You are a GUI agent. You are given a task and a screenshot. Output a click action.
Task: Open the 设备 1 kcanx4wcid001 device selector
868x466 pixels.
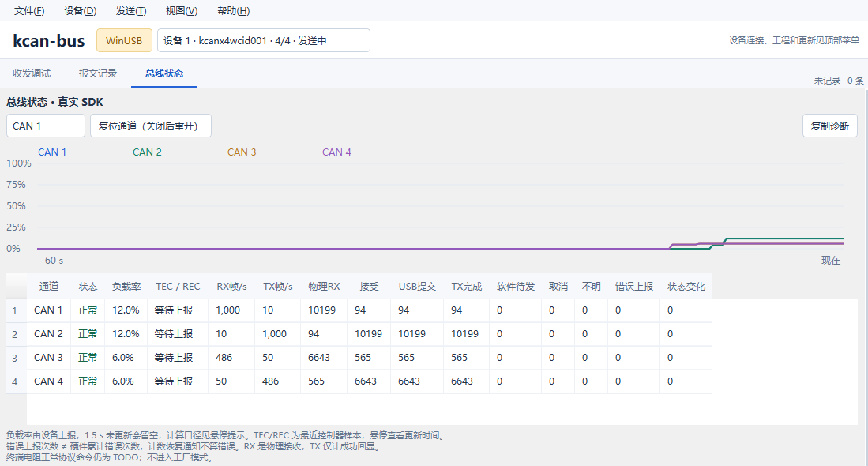point(264,40)
